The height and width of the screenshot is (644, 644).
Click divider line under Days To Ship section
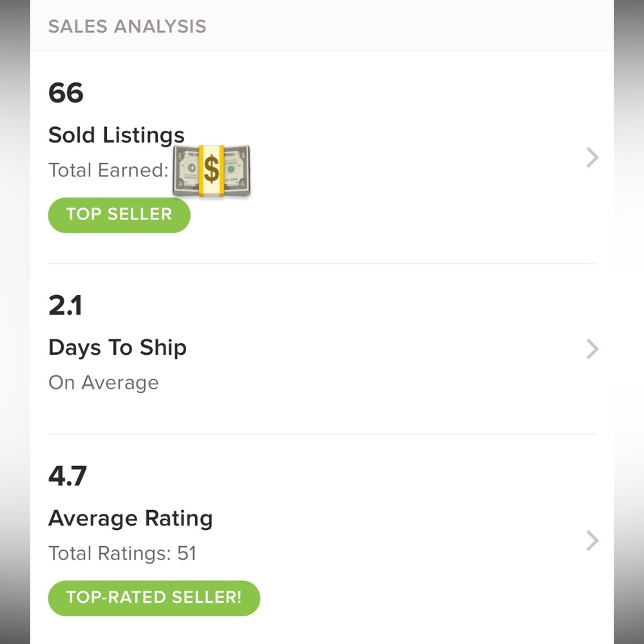[x=322, y=434]
